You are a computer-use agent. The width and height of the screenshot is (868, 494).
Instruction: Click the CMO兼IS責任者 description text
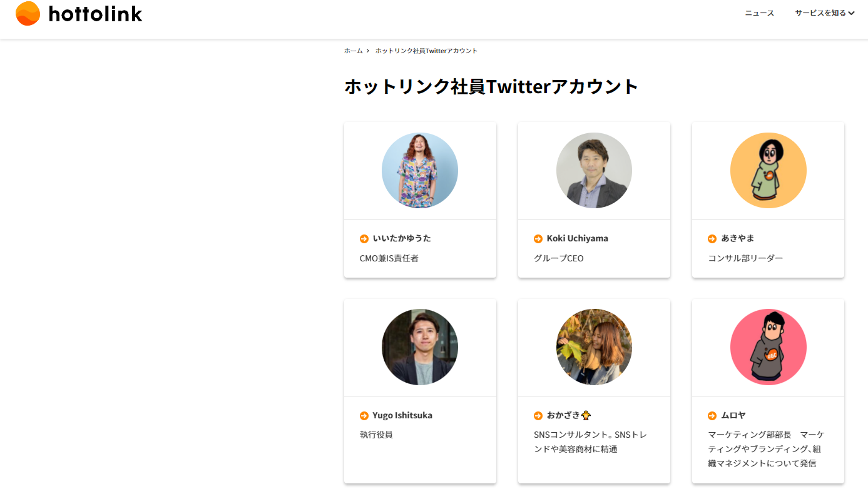click(x=389, y=258)
